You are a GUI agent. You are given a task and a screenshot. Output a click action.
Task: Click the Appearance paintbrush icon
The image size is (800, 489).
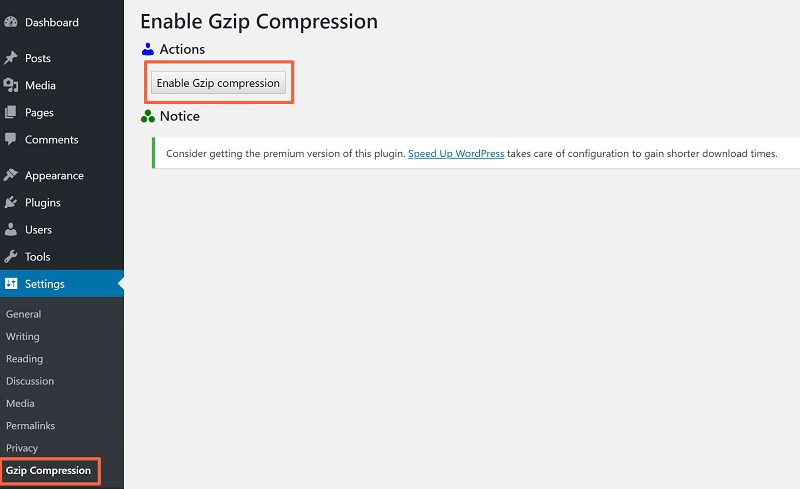[x=11, y=175]
